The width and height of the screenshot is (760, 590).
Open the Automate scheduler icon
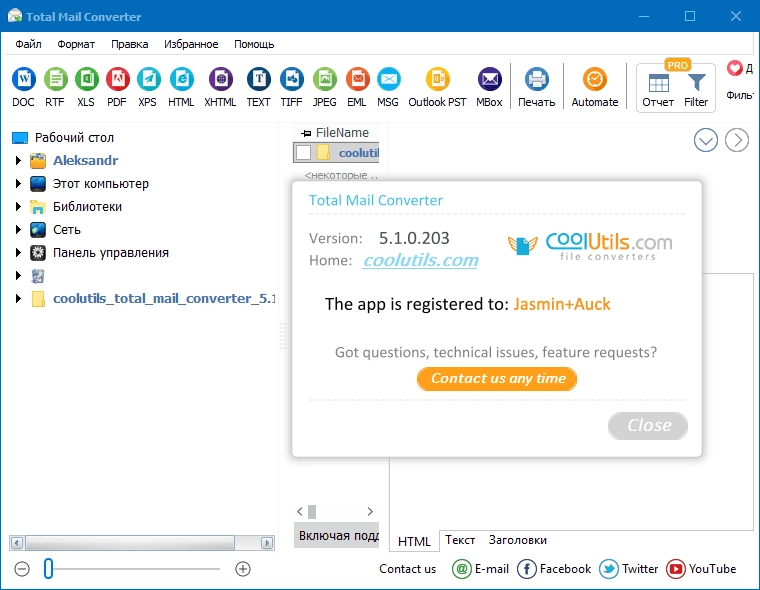pos(595,79)
